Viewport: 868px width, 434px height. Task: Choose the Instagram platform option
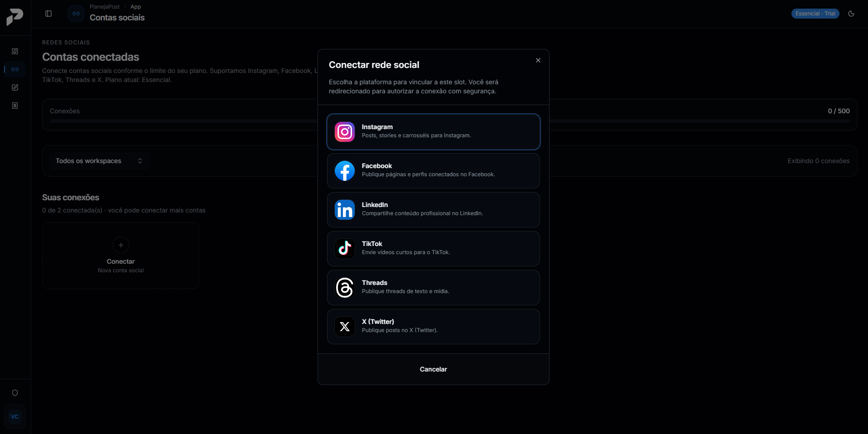click(x=434, y=132)
